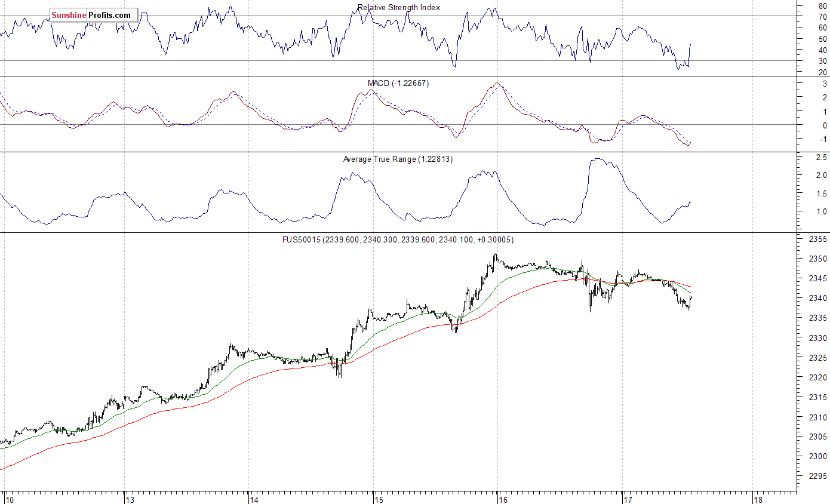Click the 2355 price axis label
This screenshot has height=504, width=830.
817,239
